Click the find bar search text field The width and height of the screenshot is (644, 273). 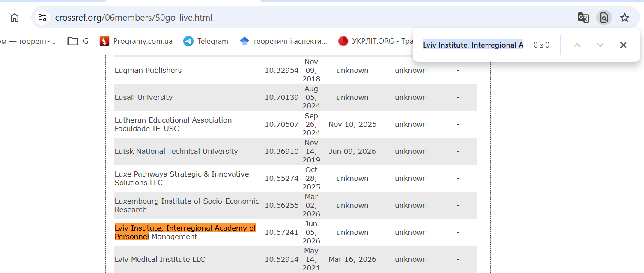(473, 45)
